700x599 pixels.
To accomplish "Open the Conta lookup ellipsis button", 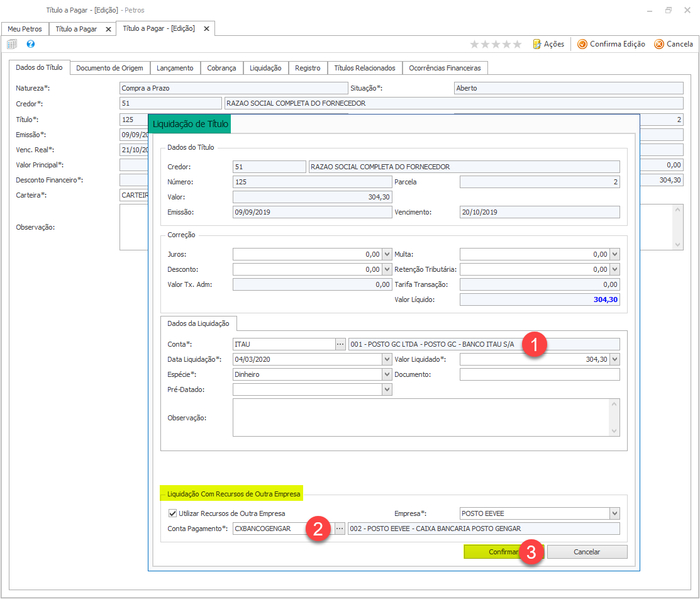I will tap(340, 344).
